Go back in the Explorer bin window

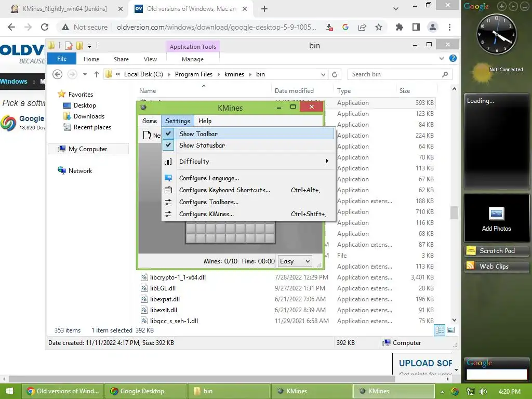57,74
